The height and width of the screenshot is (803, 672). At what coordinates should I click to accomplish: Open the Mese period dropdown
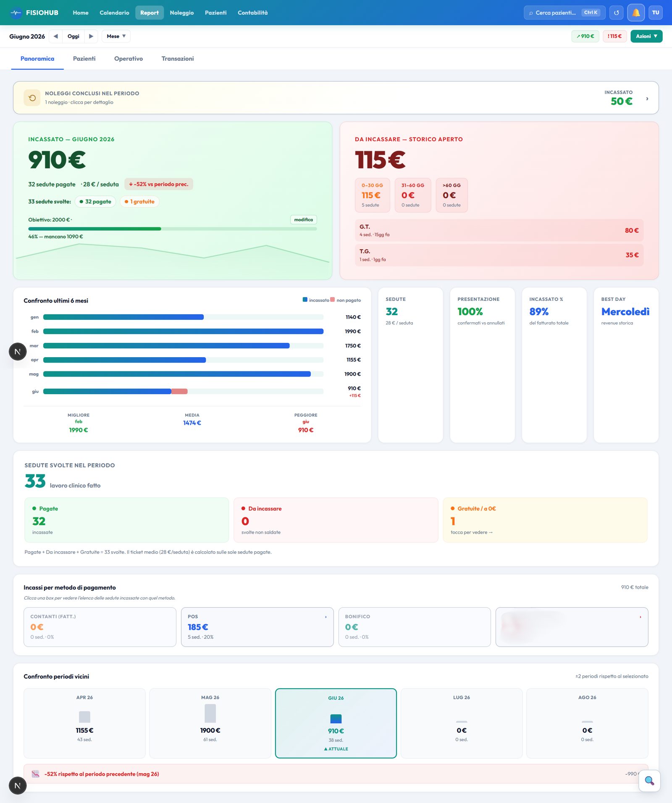(116, 36)
